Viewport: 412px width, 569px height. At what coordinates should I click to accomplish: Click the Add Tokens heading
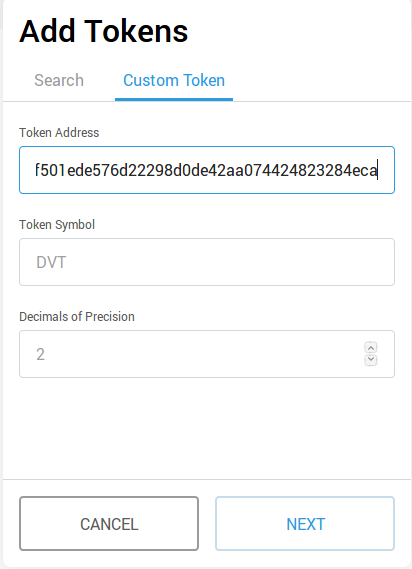click(x=104, y=31)
